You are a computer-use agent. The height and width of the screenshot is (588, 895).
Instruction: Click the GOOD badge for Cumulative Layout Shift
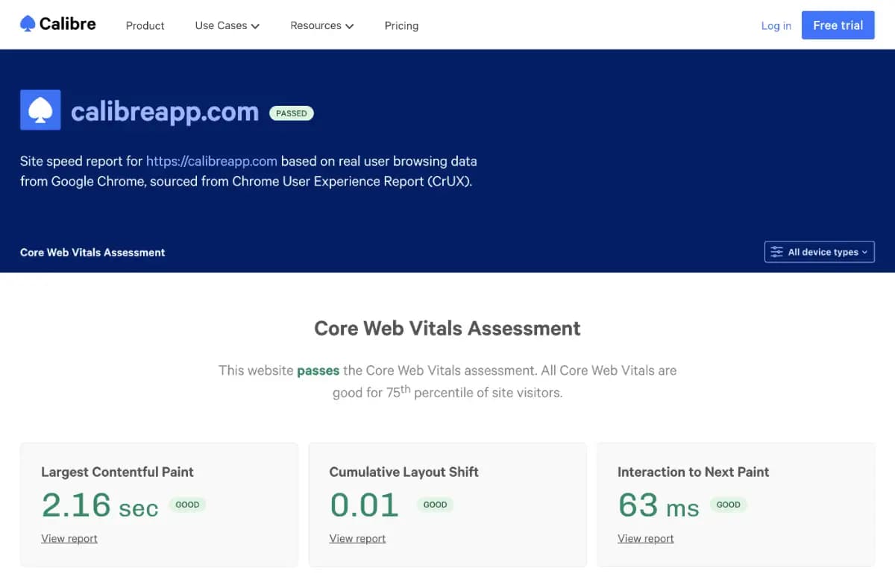(x=435, y=505)
